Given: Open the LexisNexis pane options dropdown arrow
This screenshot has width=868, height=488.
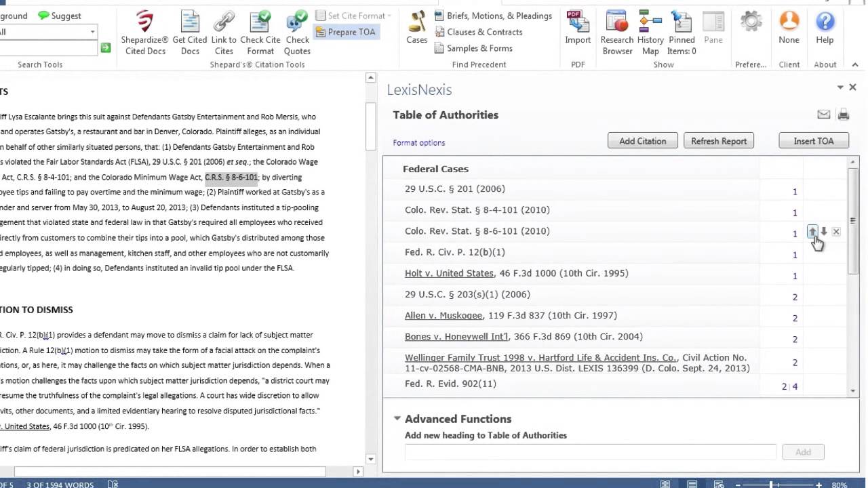Looking at the screenshot, I should 840,87.
